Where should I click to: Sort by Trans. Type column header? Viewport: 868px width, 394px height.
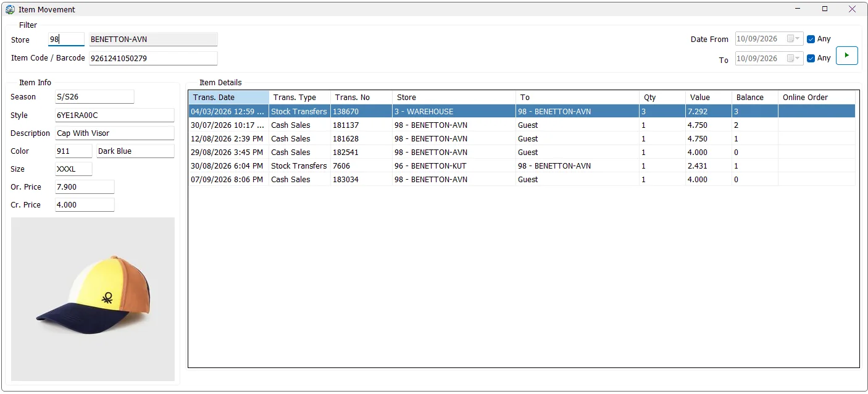(299, 98)
